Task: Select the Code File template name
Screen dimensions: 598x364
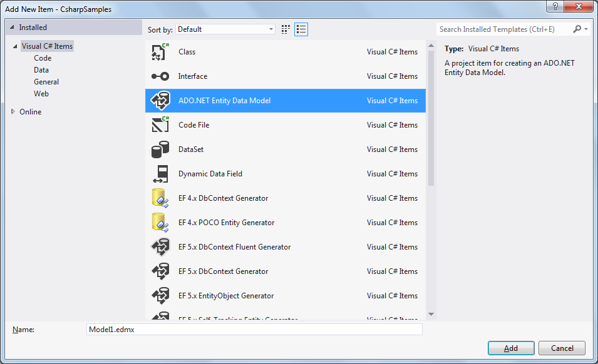Action: pyautogui.click(x=193, y=125)
